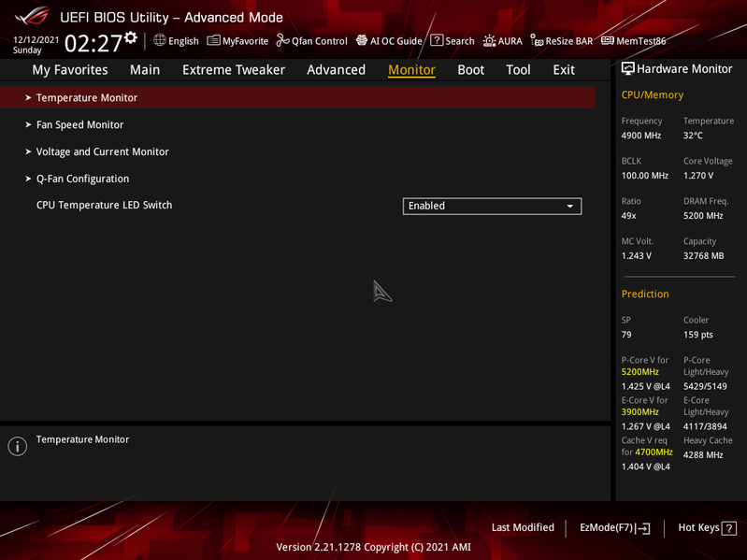Click the 49x Ratio value
The image size is (747, 560).
628,216
